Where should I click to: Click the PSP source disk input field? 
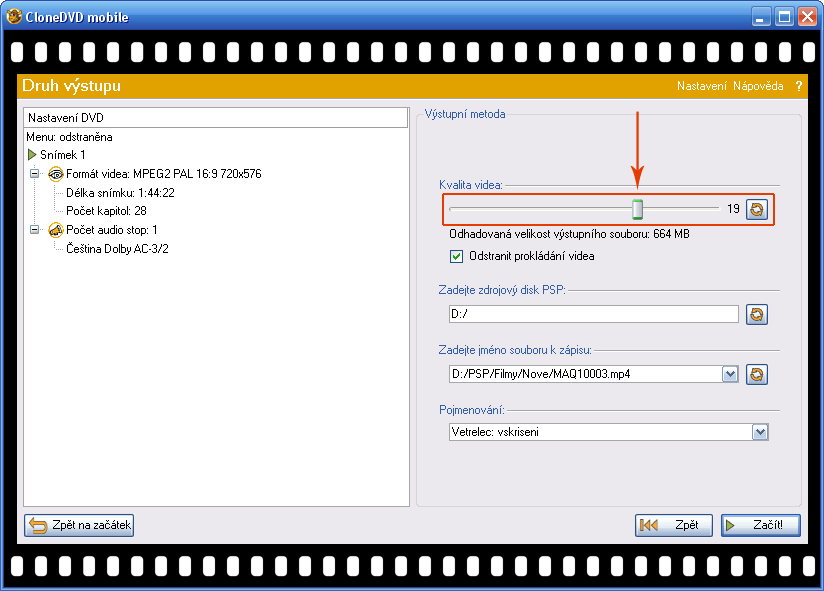point(593,315)
